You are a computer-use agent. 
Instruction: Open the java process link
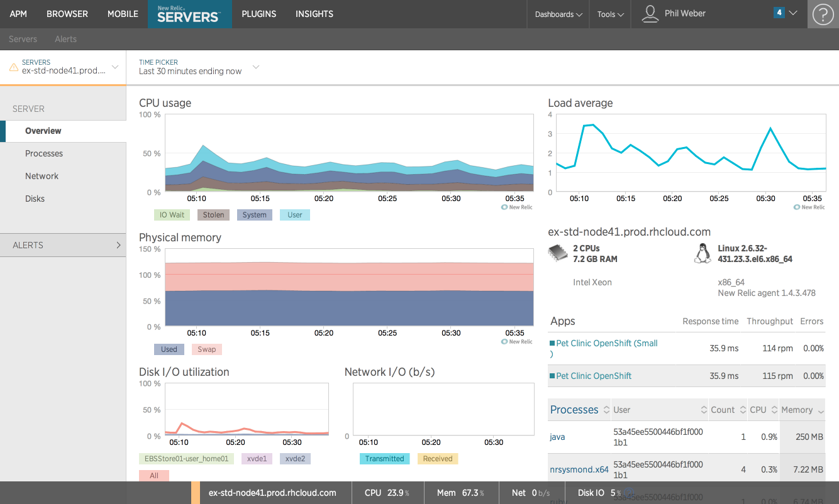pyautogui.click(x=557, y=437)
